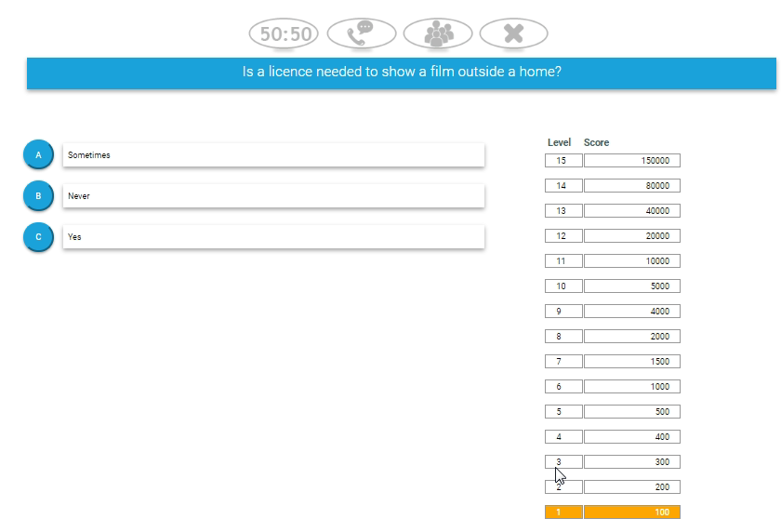781x532 pixels.
Task: Click the highlighted level 1 cell
Action: point(563,512)
